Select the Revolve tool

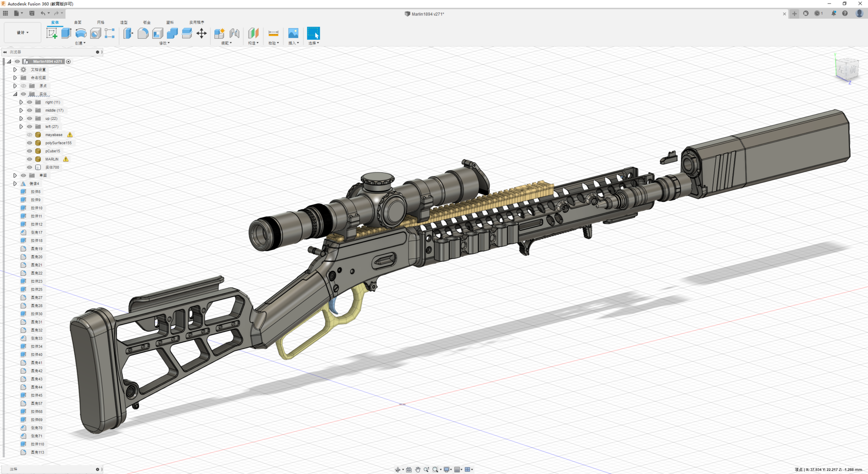point(81,33)
